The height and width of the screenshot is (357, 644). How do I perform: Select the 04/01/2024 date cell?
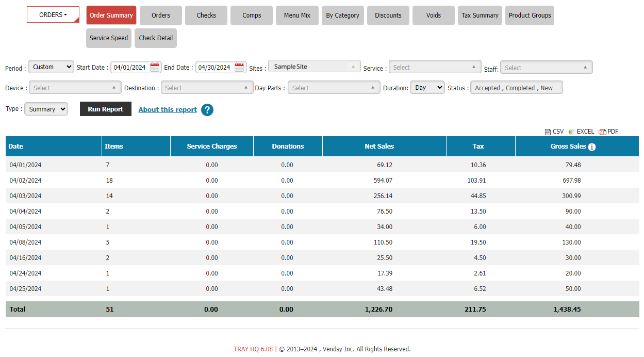[25, 165]
